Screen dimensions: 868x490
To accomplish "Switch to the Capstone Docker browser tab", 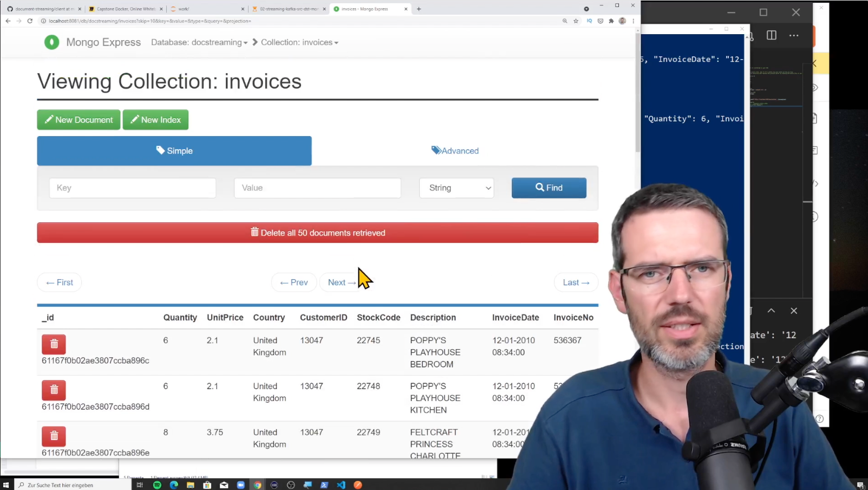I will (x=125, y=9).
